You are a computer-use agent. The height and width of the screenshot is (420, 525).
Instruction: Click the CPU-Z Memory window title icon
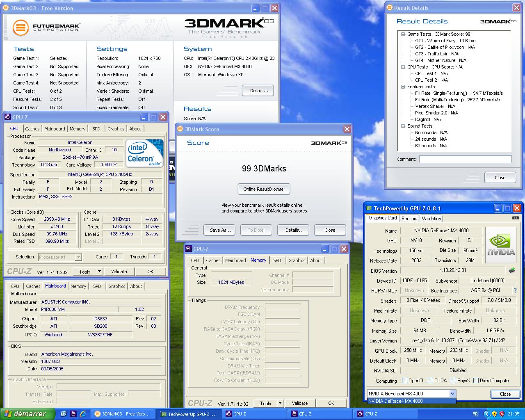point(189,249)
